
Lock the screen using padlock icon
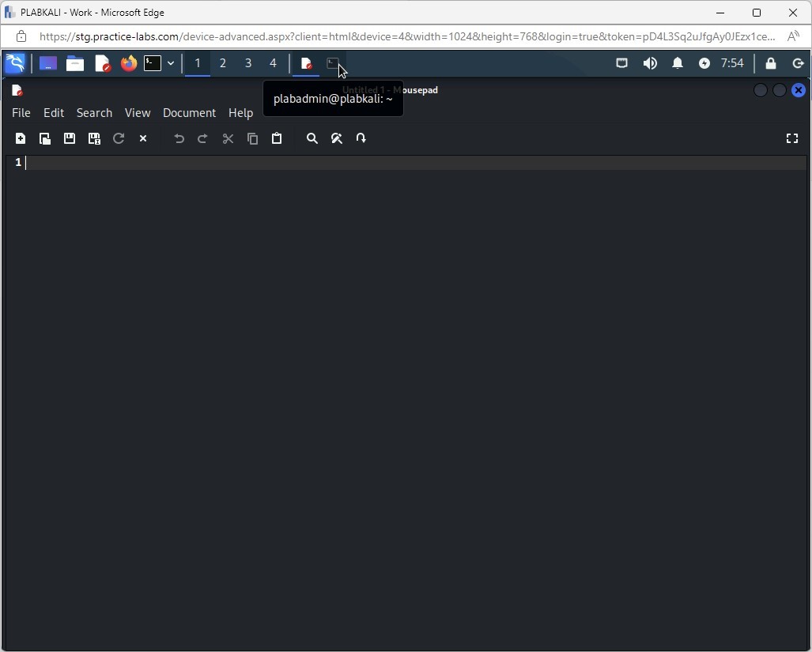pyautogui.click(x=771, y=63)
